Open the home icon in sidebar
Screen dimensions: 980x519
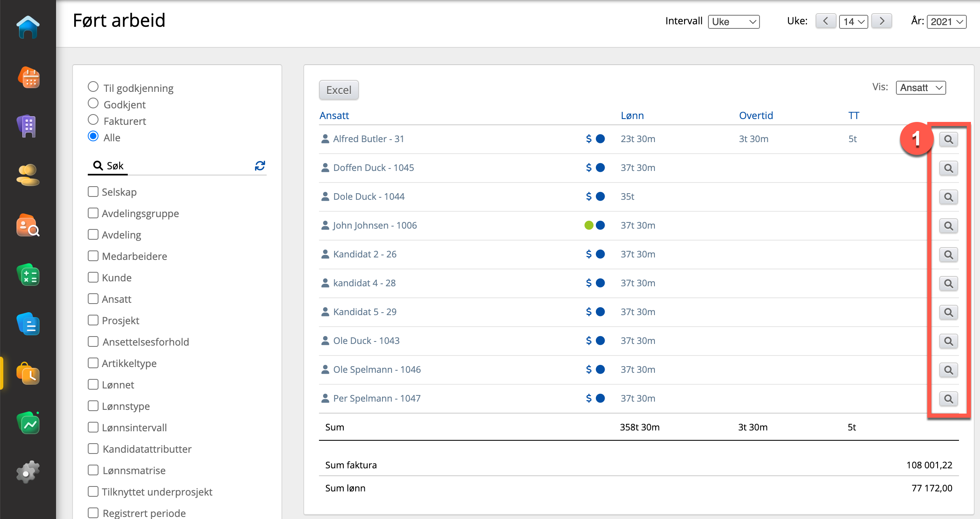coord(28,27)
